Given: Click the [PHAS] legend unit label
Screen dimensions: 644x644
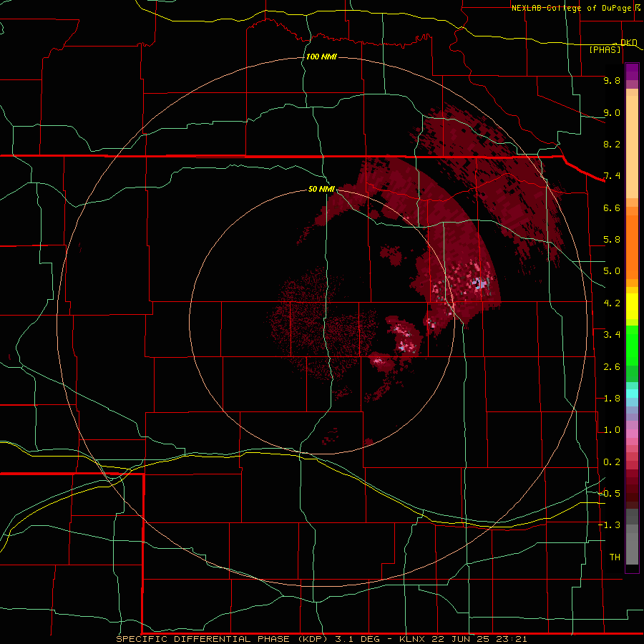Looking at the screenshot, I should point(605,50).
